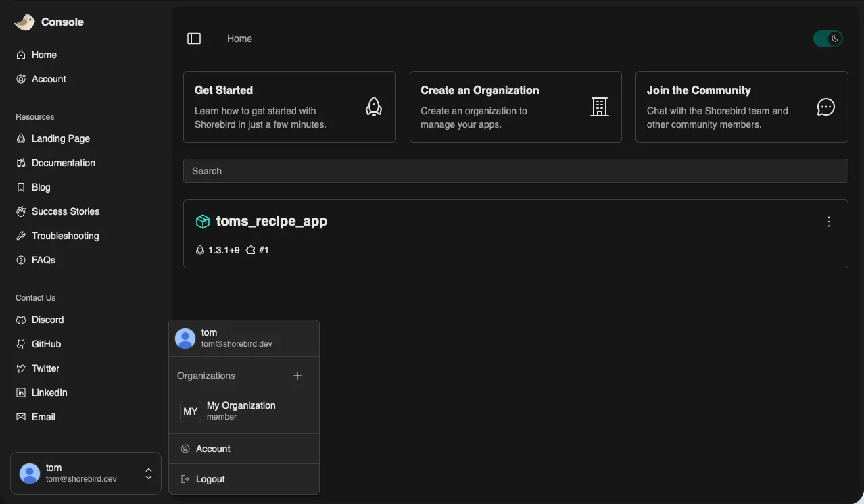
Task: Click the plus to add an Organization
Action: 297,376
